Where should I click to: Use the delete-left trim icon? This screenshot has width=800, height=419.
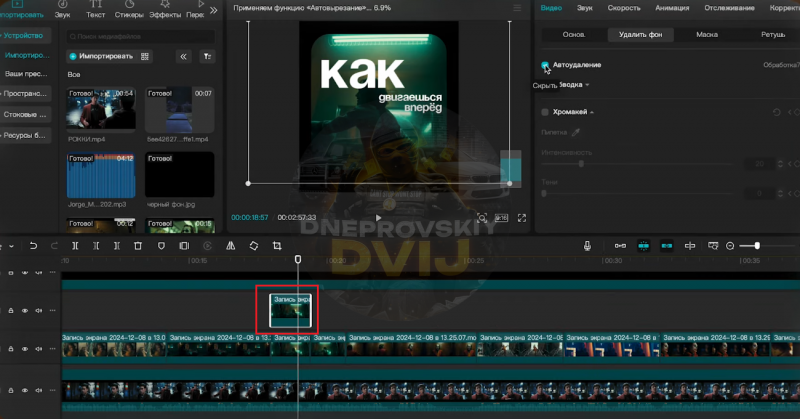pyautogui.click(x=96, y=246)
